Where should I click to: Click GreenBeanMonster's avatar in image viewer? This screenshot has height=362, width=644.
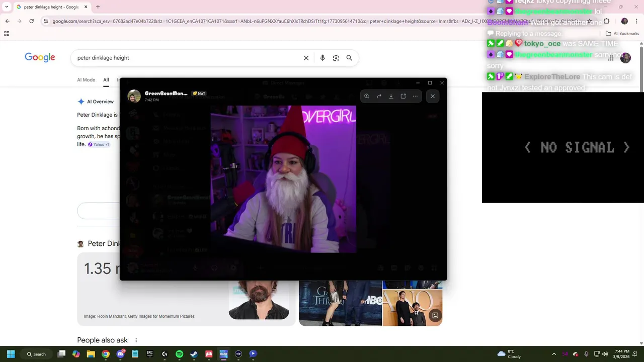point(134,96)
